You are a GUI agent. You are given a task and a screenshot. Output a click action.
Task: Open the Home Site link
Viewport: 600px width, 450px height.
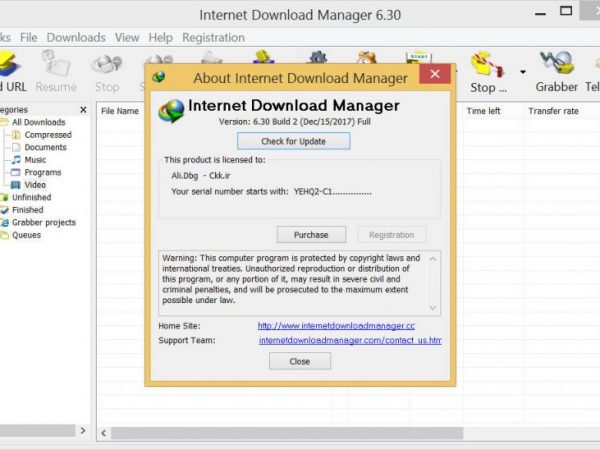tap(335, 326)
